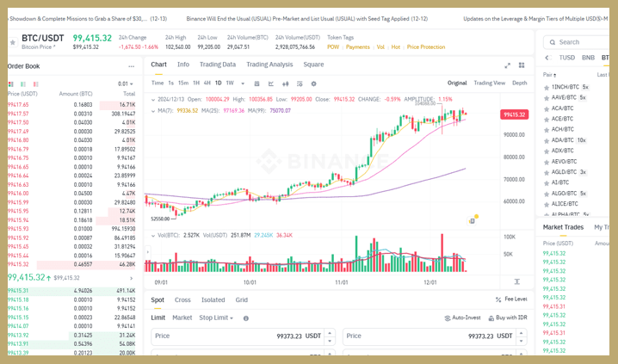Expand chart left side panel arrow
The width and height of the screenshot is (618, 364).
click(148, 252)
